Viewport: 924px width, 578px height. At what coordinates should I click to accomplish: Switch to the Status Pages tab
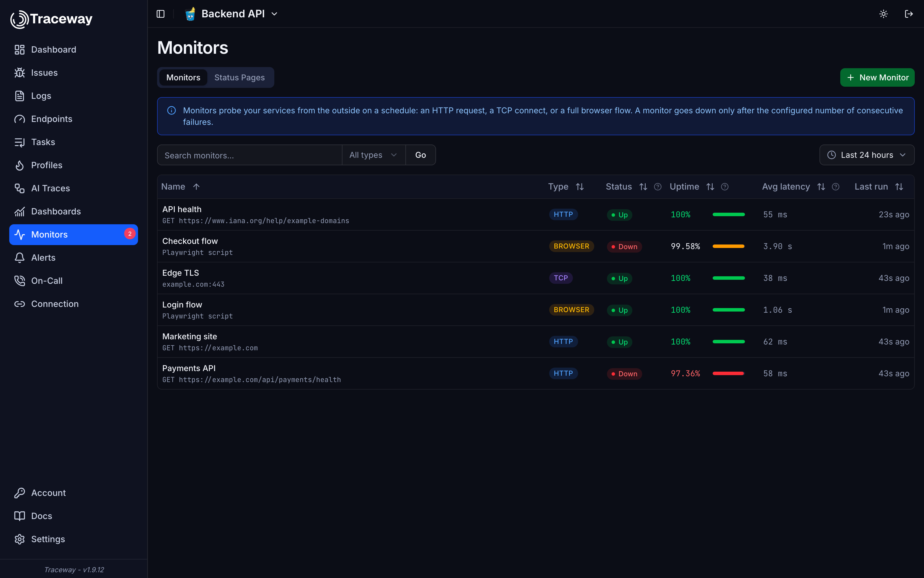pyautogui.click(x=239, y=78)
